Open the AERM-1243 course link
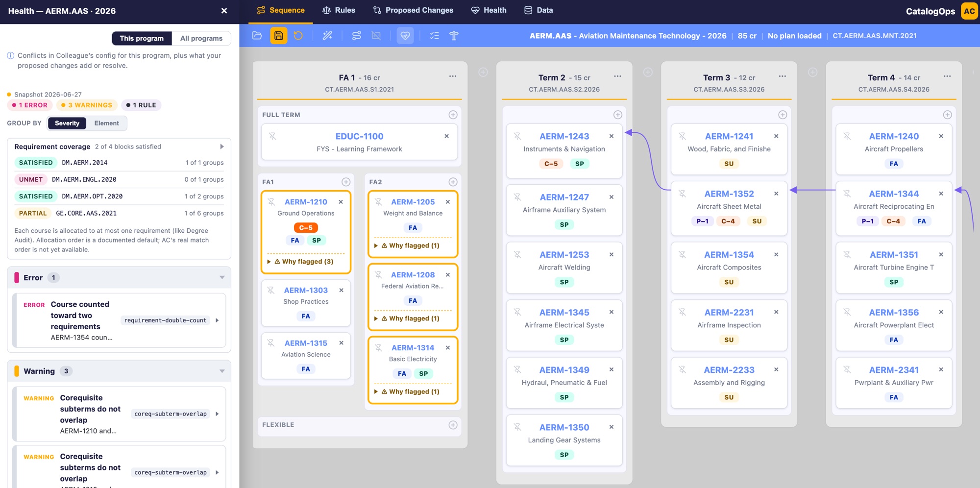The image size is (980, 488). [x=564, y=136]
